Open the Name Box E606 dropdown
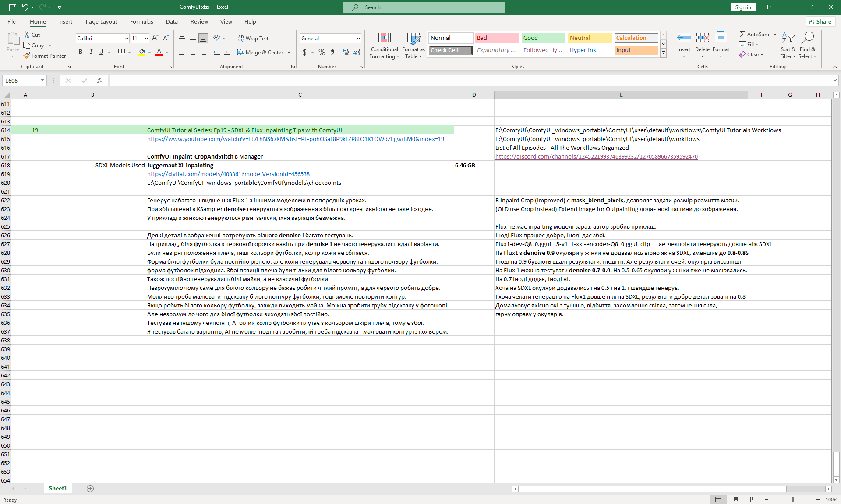841x504 pixels. [x=42, y=81]
